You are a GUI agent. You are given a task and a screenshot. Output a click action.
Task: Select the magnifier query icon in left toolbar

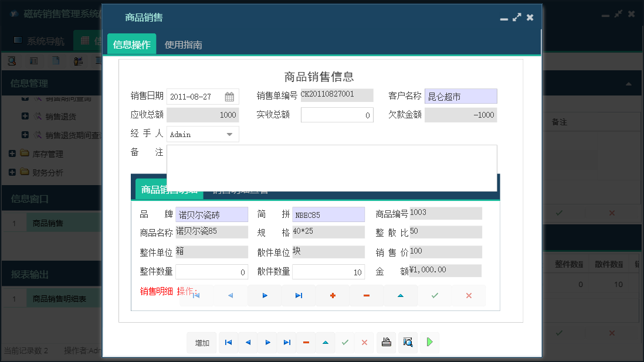coord(12,60)
